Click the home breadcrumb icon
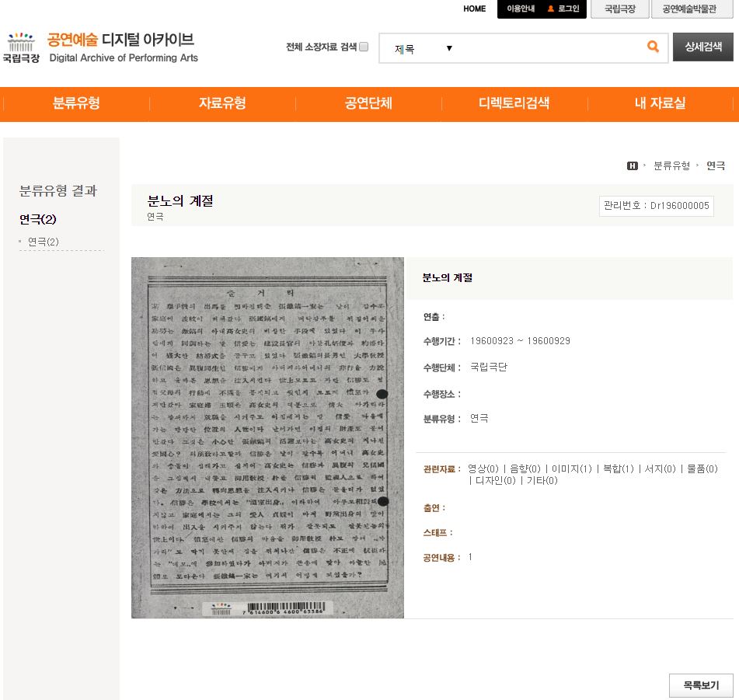 (633, 165)
